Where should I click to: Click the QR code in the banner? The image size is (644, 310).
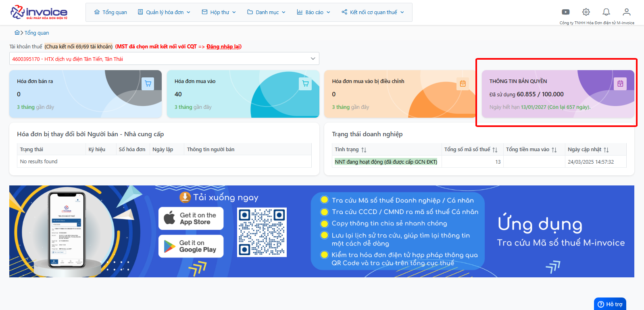tap(262, 232)
